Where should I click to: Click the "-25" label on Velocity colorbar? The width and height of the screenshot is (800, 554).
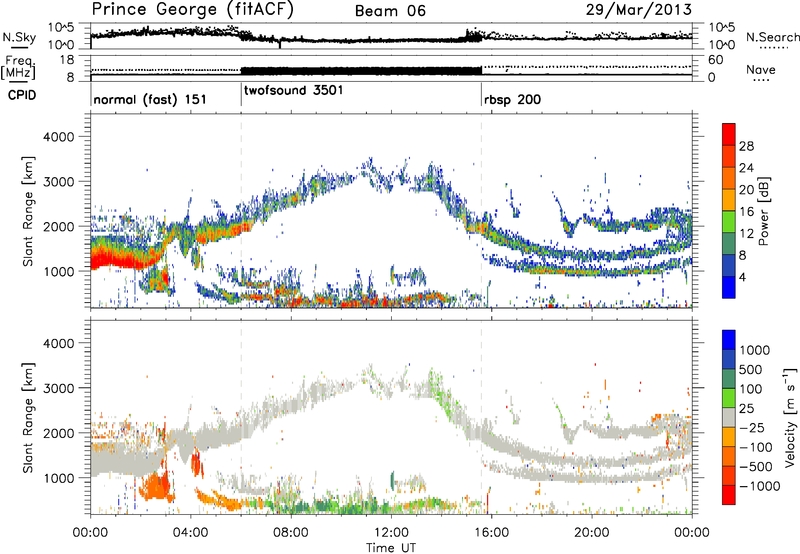click(x=752, y=427)
